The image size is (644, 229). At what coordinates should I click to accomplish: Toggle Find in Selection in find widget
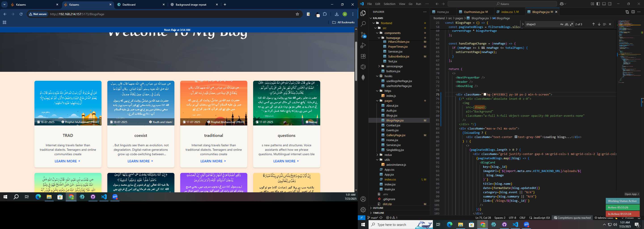pos(604,24)
